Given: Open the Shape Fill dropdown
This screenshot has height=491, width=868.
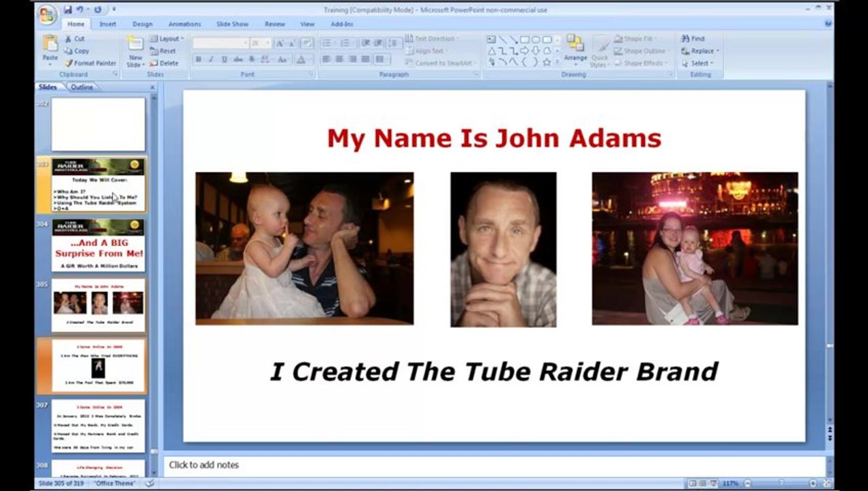Looking at the screenshot, I should click(635, 39).
